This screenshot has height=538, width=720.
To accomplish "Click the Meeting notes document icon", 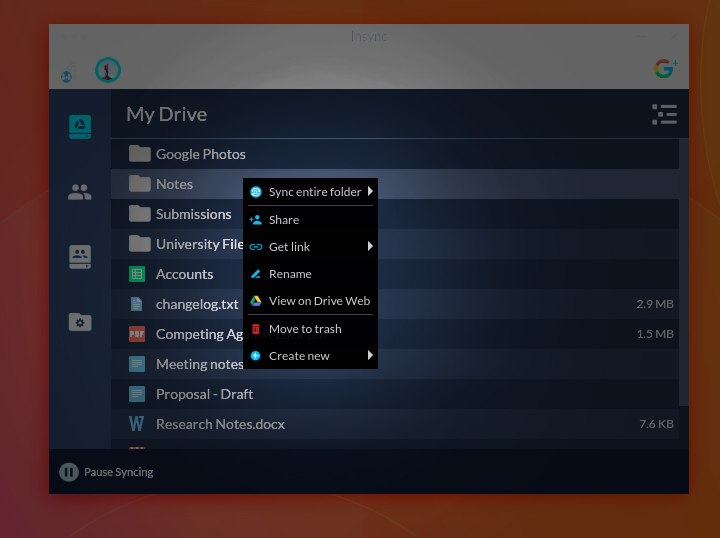I will point(137,364).
